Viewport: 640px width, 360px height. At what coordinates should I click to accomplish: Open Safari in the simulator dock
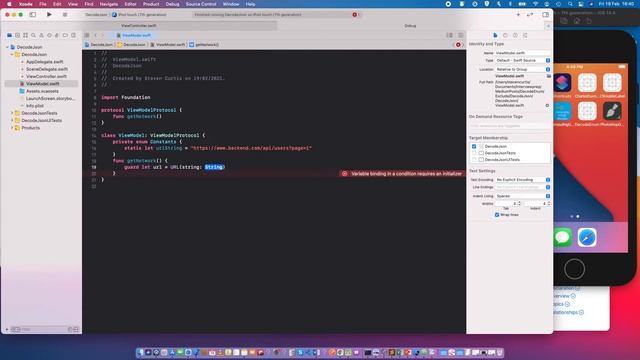[x=587, y=238]
